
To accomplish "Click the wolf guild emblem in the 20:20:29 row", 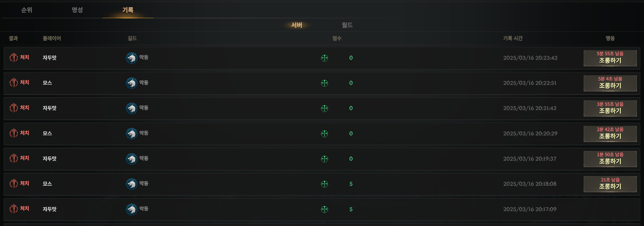I will [132, 134].
